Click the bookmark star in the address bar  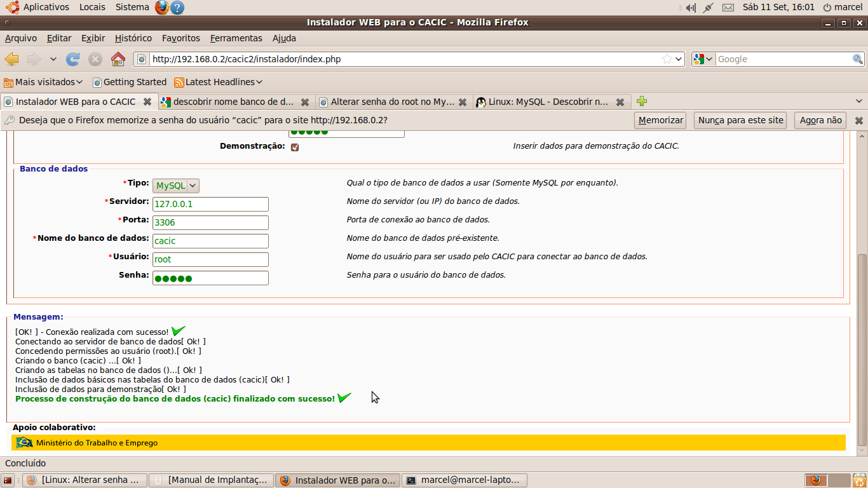click(x=667, y=59)
